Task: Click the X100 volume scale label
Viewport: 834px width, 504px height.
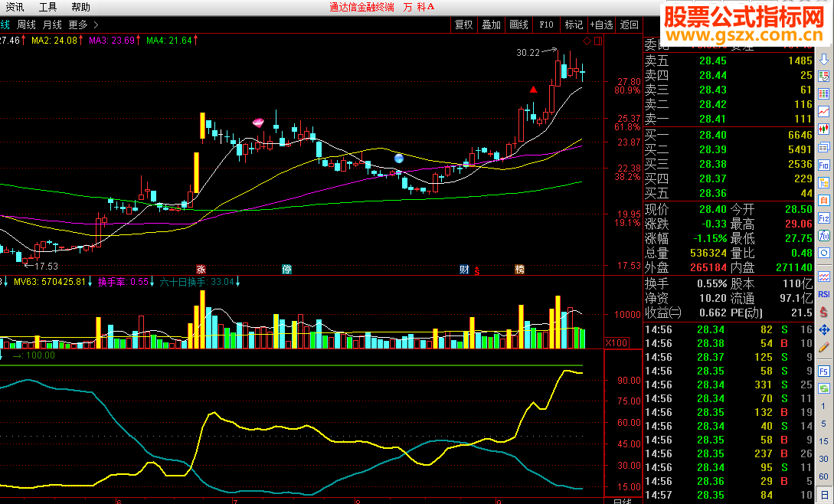Action: point(617,342)
